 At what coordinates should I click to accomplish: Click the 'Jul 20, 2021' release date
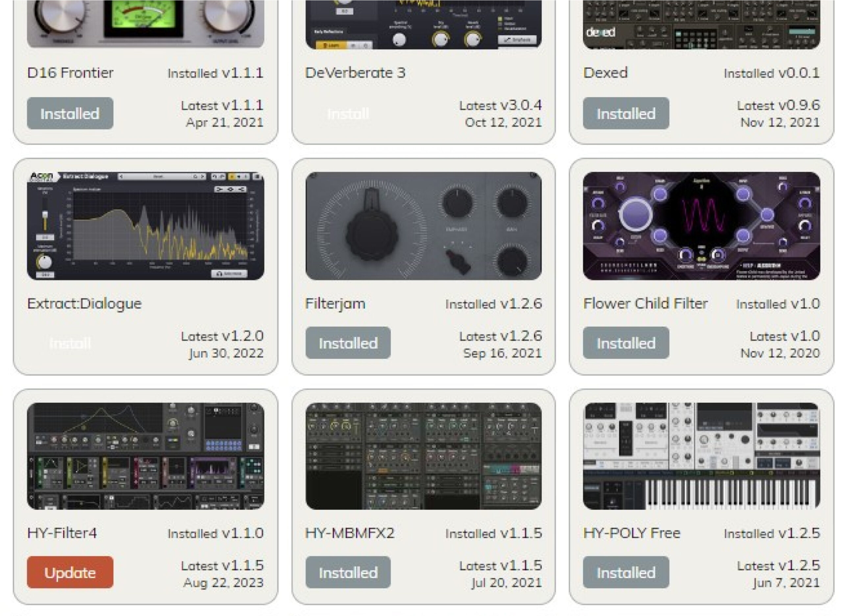tap(506, 583)
